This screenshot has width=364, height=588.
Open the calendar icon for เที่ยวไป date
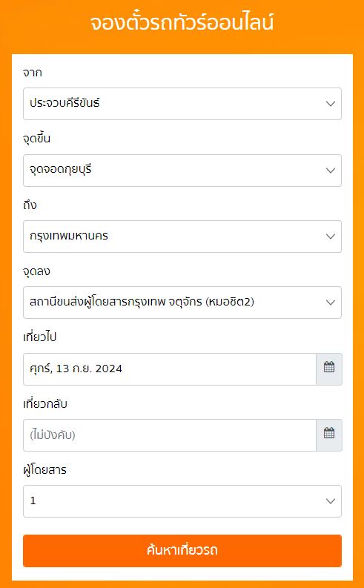328,369
